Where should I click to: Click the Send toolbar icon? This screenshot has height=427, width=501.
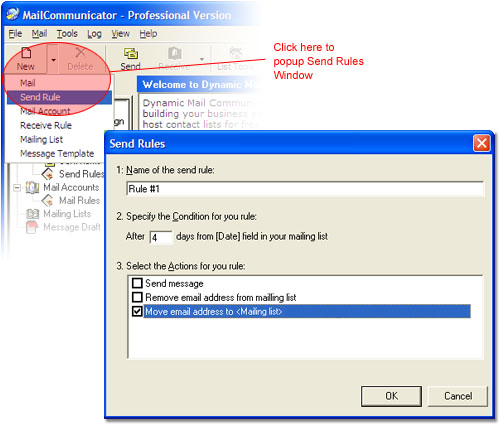(x=131, y=53)
